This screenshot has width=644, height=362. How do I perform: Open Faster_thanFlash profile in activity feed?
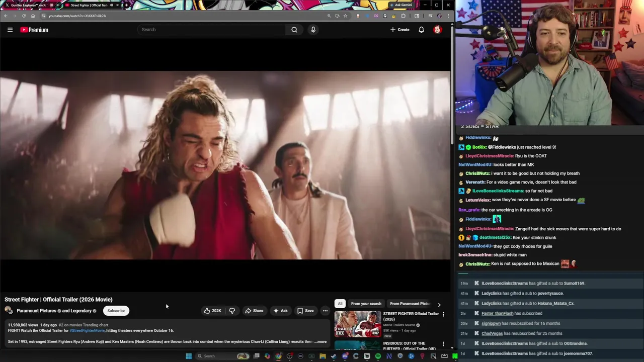[497, 313]
